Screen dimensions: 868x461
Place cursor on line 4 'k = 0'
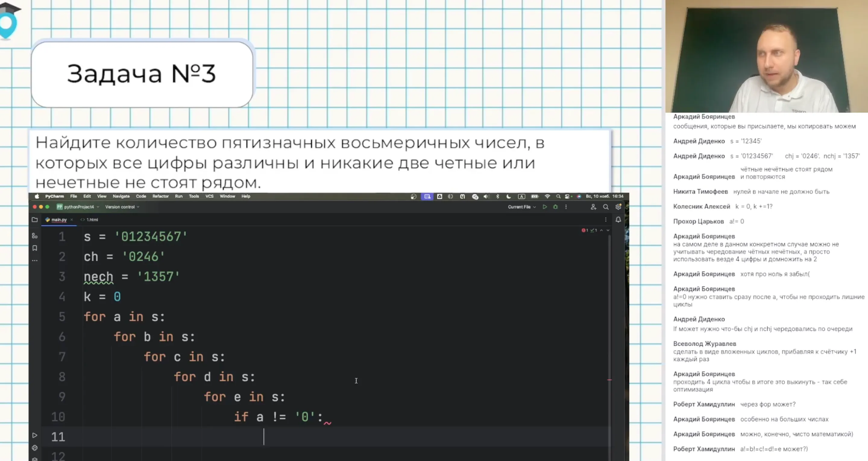click(102, 297)
